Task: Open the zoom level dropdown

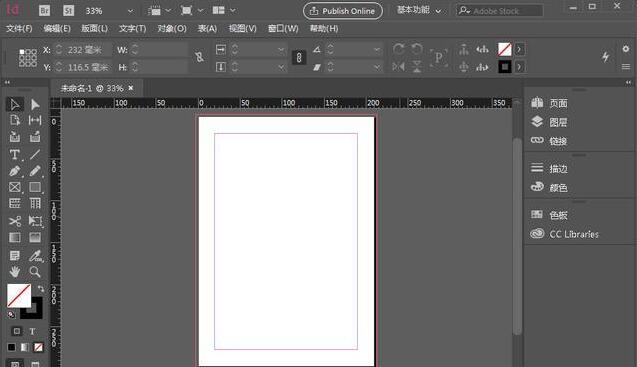Action: pyautogui.click(x=130, y=11)
